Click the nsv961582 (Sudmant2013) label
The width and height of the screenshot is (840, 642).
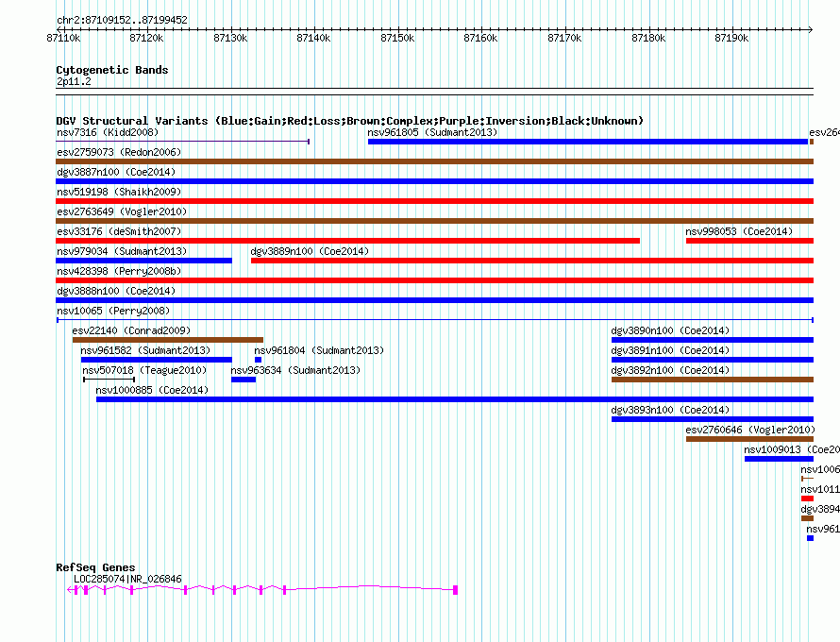pos(145,350)
